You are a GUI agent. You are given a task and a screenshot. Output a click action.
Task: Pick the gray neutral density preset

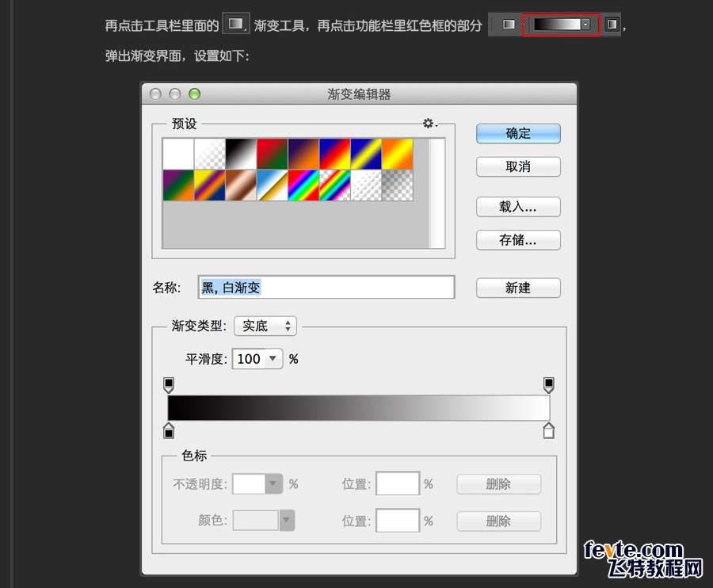(398, 185)
